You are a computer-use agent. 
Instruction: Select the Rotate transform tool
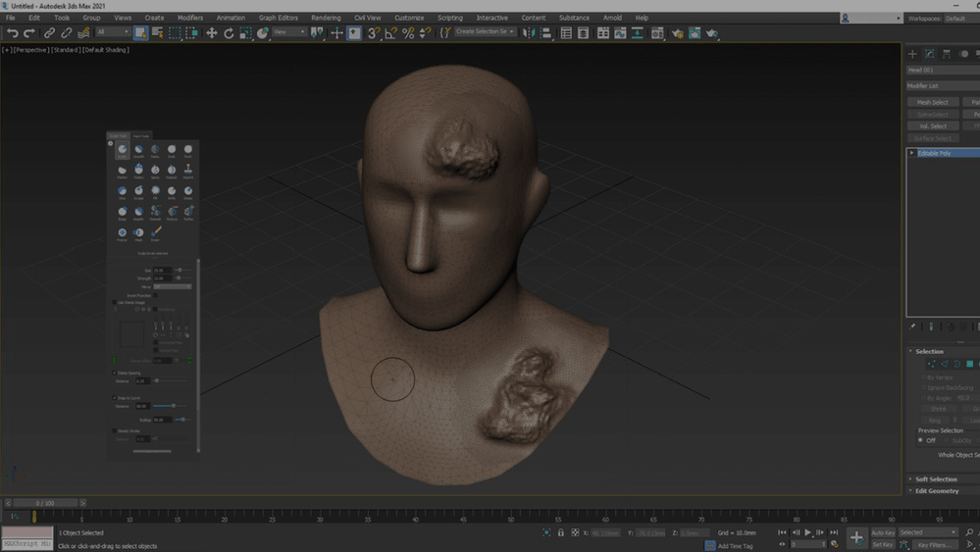tap(229, 33)
